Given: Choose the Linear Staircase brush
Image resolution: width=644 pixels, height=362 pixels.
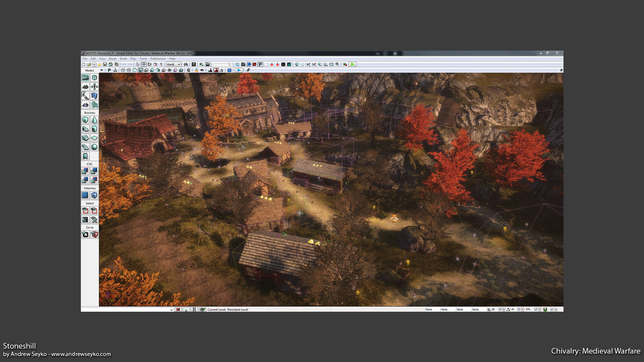Looking at the screenshot, I should tap(85, 138).
